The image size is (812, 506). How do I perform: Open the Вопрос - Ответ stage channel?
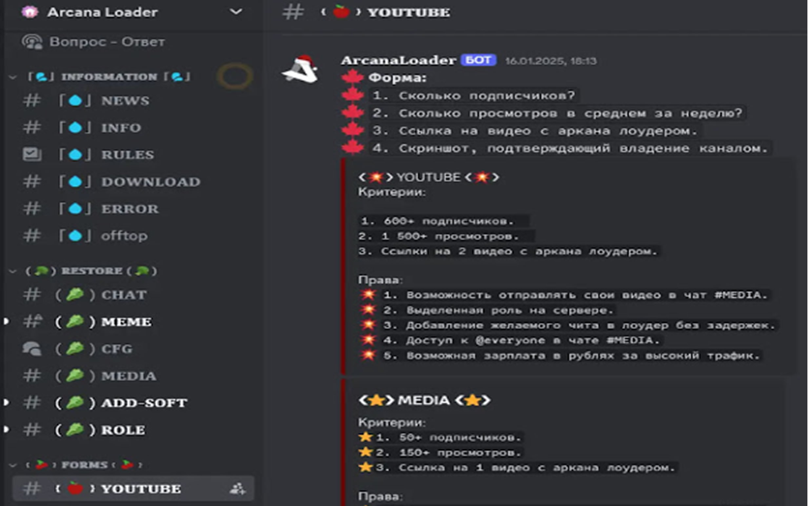point(107,42)
